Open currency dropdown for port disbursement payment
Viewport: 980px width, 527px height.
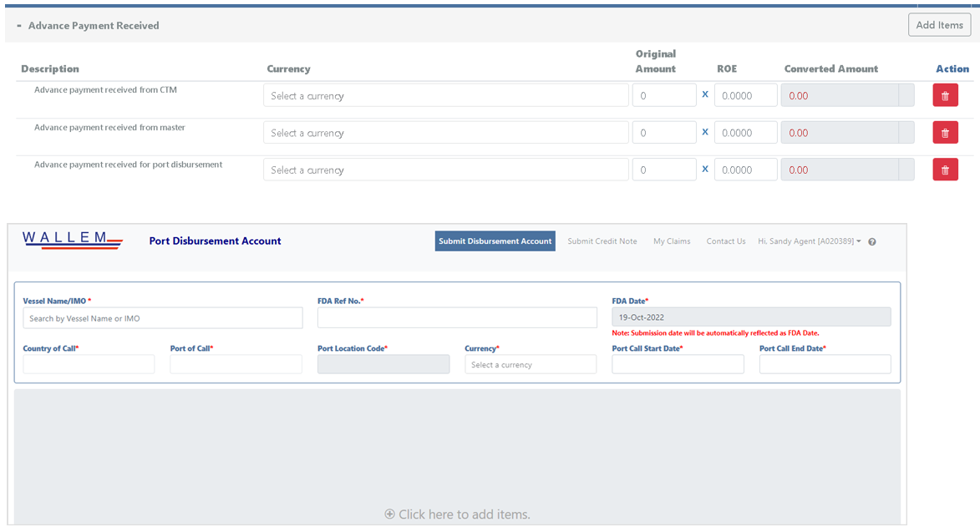point(445,170)
